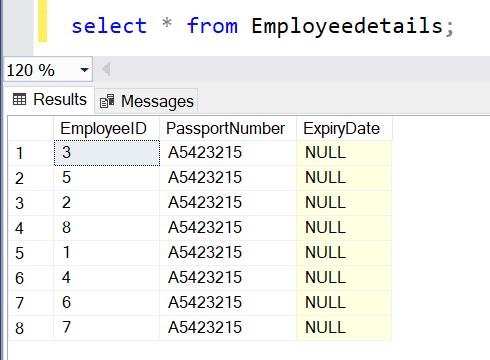Image resolution: width=490 pixels, height=360 pixels.
Task: Click PassportNumber cell in row 2
Action: point(228,178)
